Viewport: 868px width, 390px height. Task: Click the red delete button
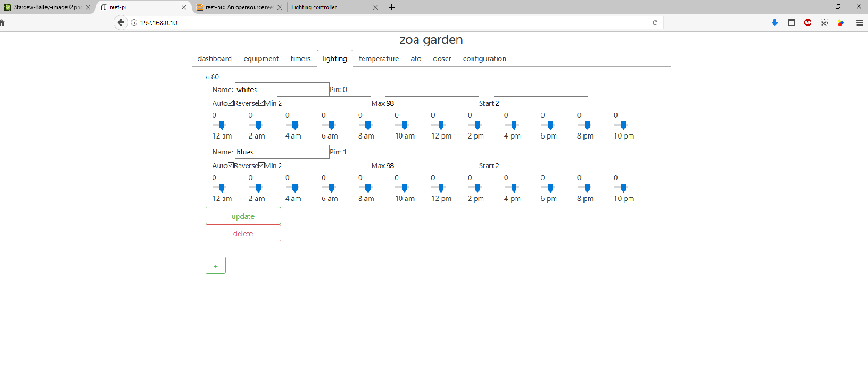(x=243, y=233)
